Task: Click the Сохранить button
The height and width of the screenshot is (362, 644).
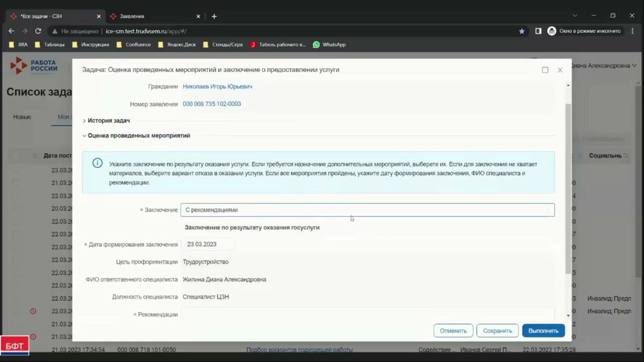Action: (498, 331)
